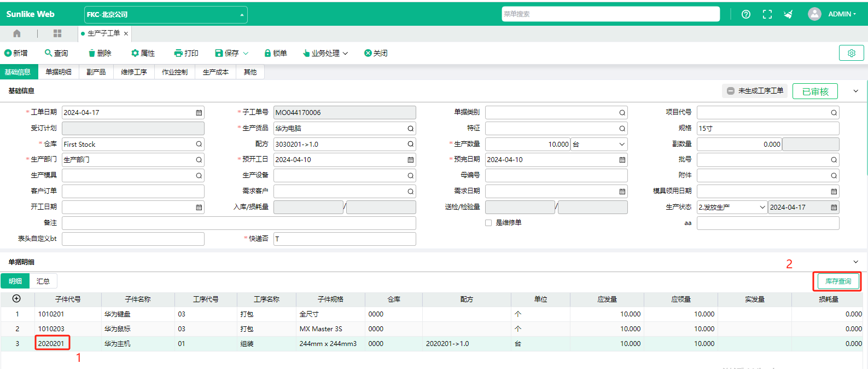Collapse the 单据明细 section chevron
868x369 pixels.
pos(856,262)
